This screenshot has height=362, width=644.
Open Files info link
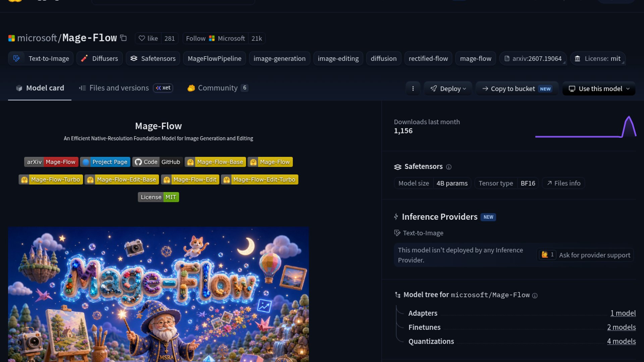563,183
